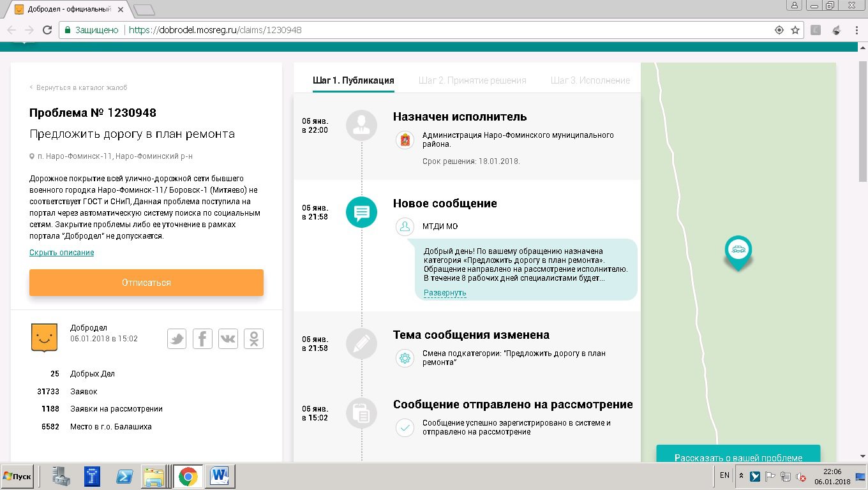Open the Пуск start menu
This screenshot has height=490, width=868.
17,477
